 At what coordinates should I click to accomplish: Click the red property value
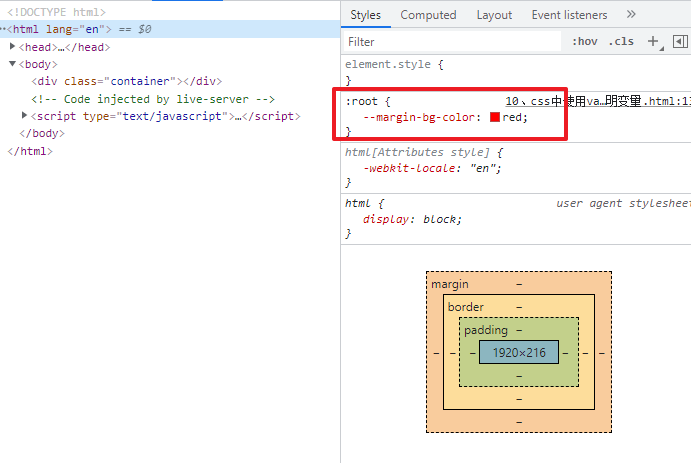[x=512, y=117]
